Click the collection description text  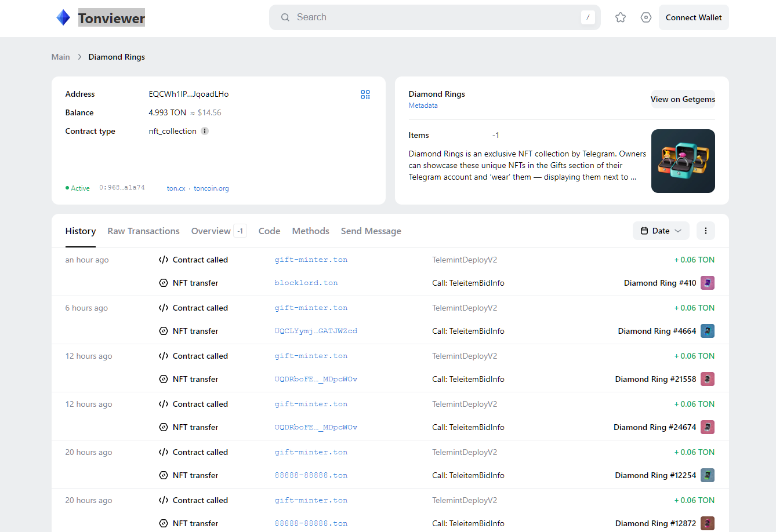(527, 165)
